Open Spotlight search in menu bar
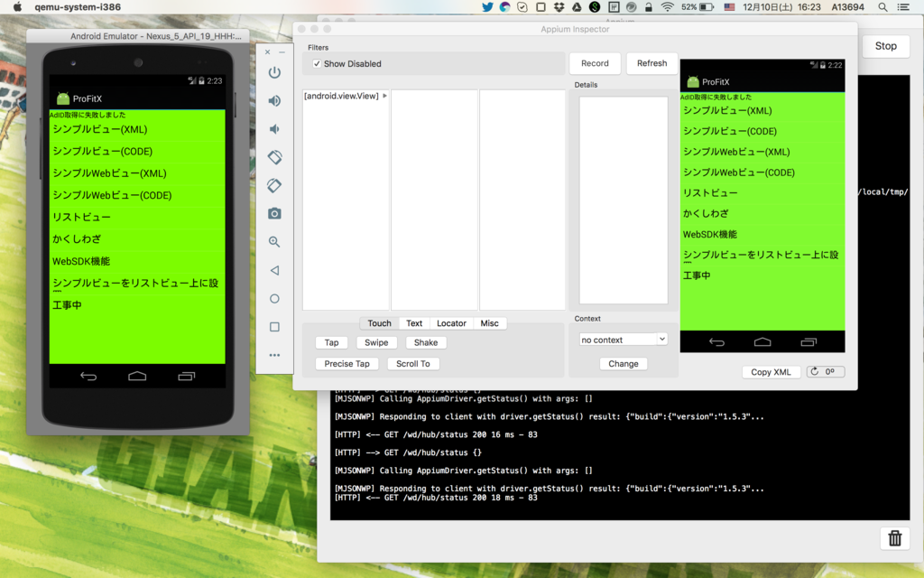 (x=882, y=7)
